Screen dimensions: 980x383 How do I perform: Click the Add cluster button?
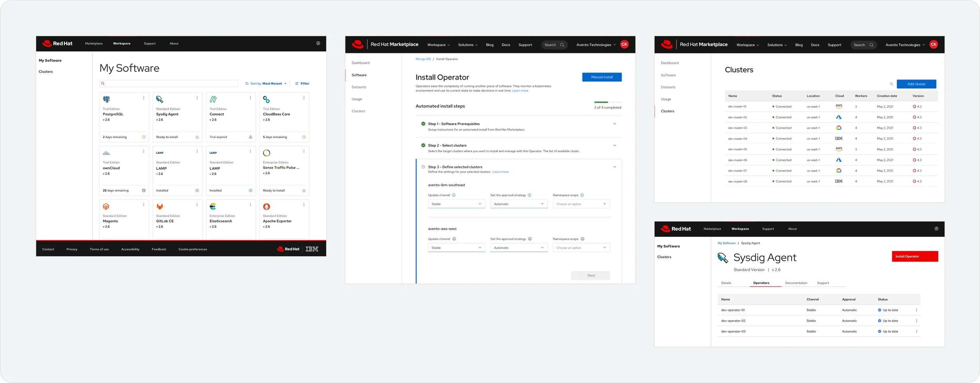coord(916,84)
